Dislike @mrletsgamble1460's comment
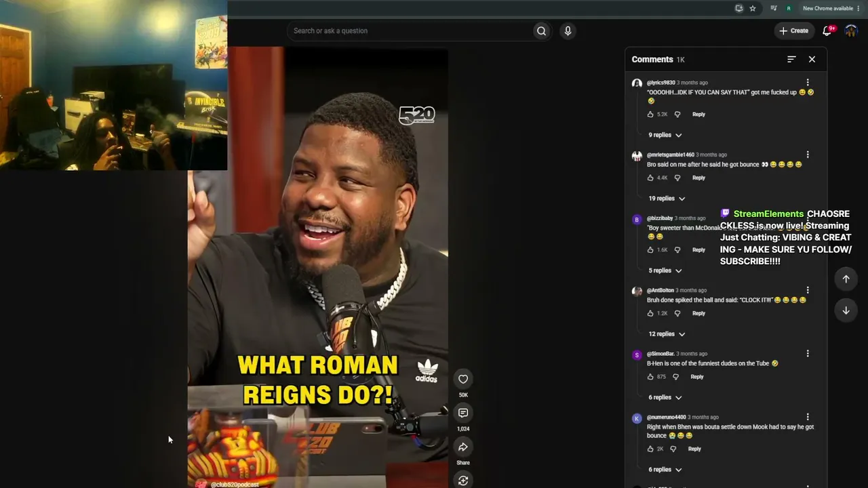This screenshot has height=488, width=868. point(677,178)
